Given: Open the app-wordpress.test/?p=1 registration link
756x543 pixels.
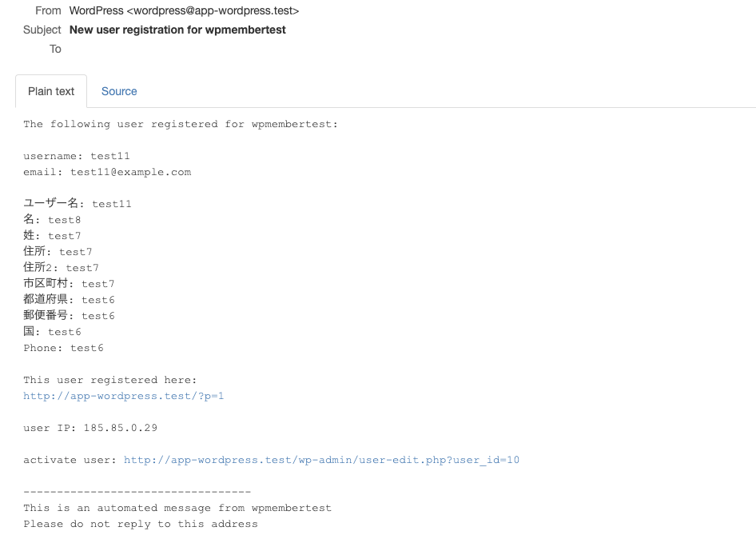Looking at the screenshot, I should coord(124,396).
